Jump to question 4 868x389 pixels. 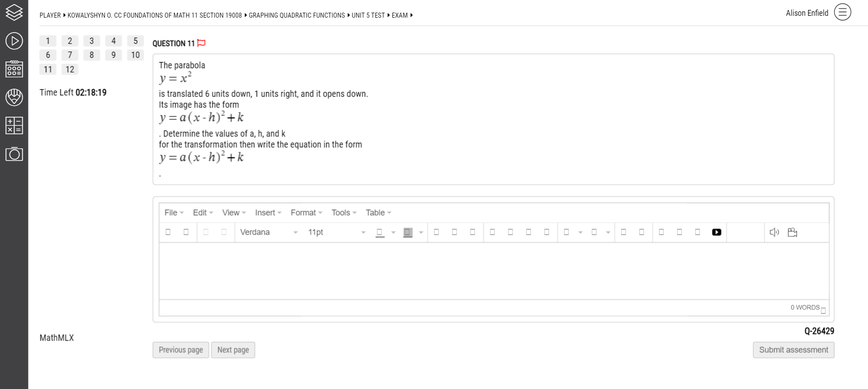point(113,41)
